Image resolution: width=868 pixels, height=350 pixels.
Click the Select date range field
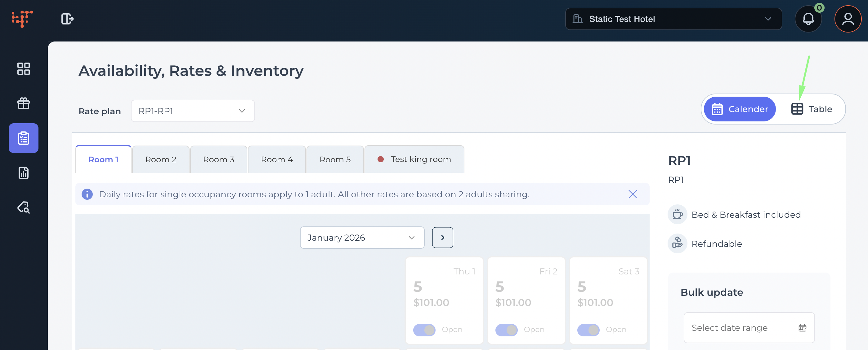[x=748, y=327]
